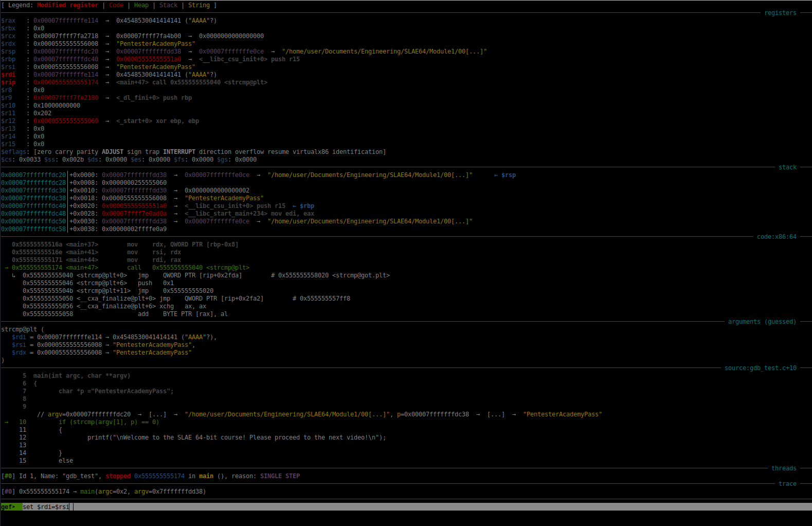
Task: Click the trace frame main(argc=0x2...) line
Action: click(x=103, y=492)
